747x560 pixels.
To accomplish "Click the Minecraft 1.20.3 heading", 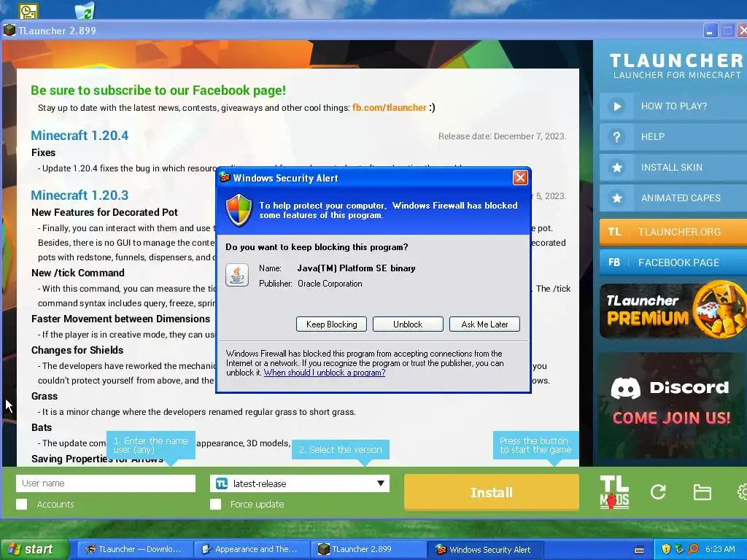I will click(80, 195).
